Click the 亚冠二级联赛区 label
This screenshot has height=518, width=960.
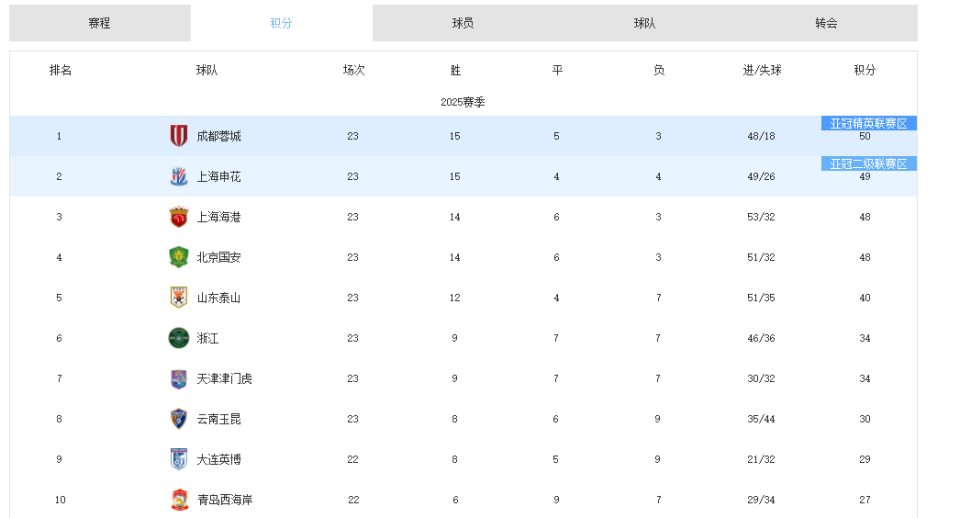[x=868, y=164]
